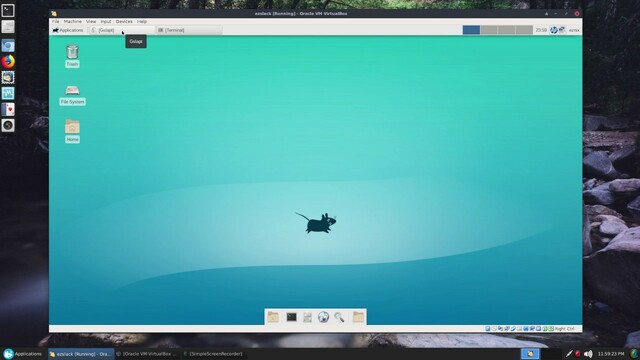This screenshot has height=360, width=640.
Task: Open the application finder magnifier in guest dock
Action: (339, 317)
